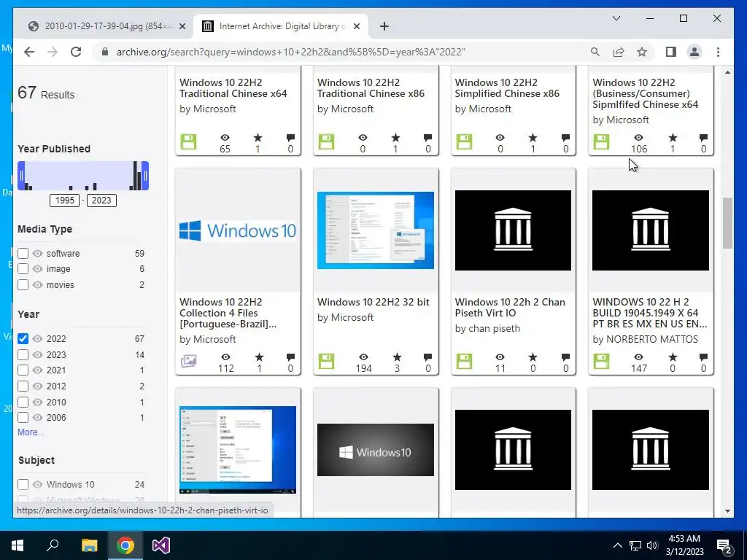Open the Chrome side panel icon
The image size is (747, 560).
click(671, 52)
